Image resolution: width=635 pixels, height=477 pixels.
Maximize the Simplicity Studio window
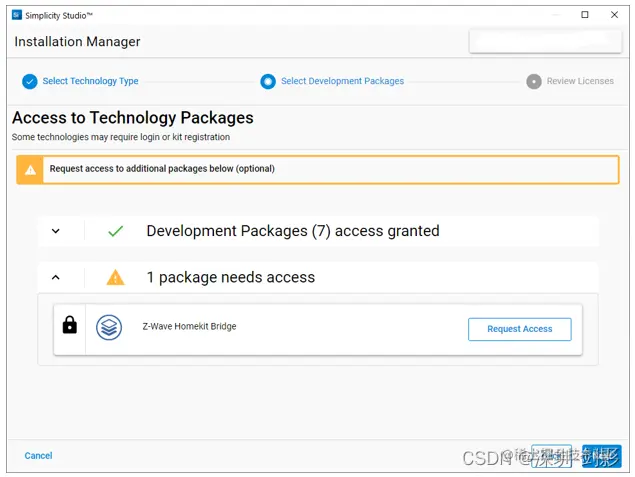coord(585,15)
